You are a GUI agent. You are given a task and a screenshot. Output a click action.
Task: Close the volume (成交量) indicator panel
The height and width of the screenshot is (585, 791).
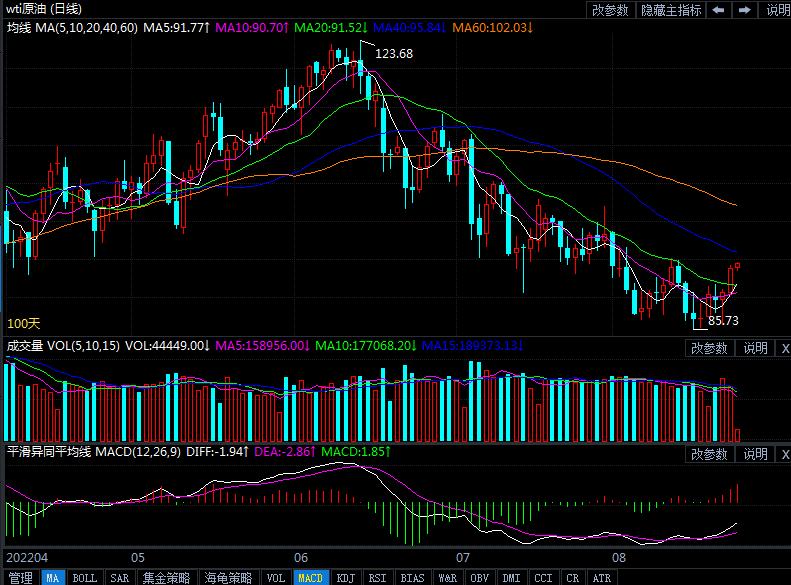[x=784, y=348]
